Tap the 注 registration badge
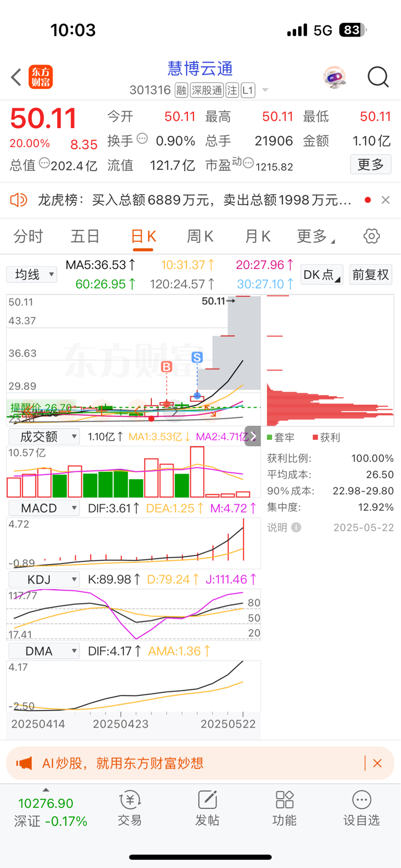The width and height of the screenshot is (401, 868). coord(232,90)
